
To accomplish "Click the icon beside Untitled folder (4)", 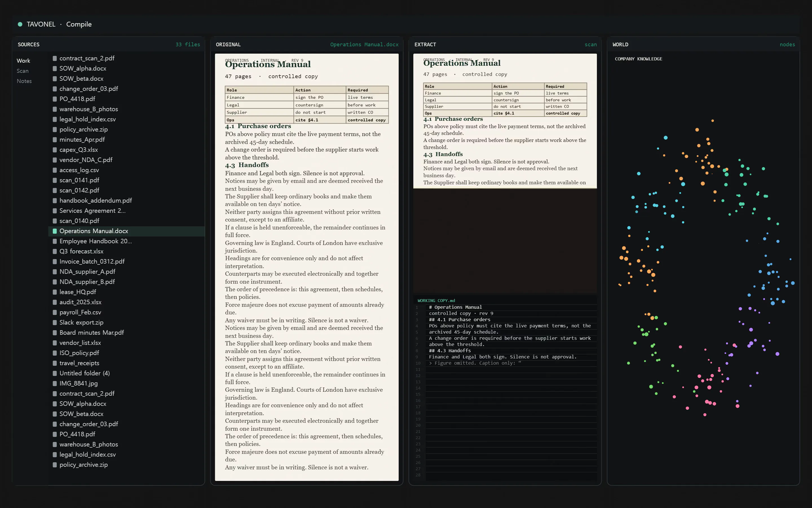I will pos(55,373).
